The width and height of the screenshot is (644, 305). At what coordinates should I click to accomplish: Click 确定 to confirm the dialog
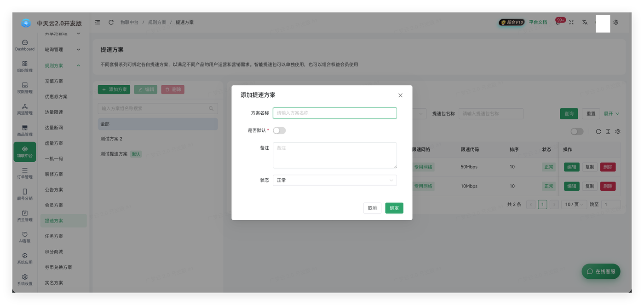(x=394, y=208)
